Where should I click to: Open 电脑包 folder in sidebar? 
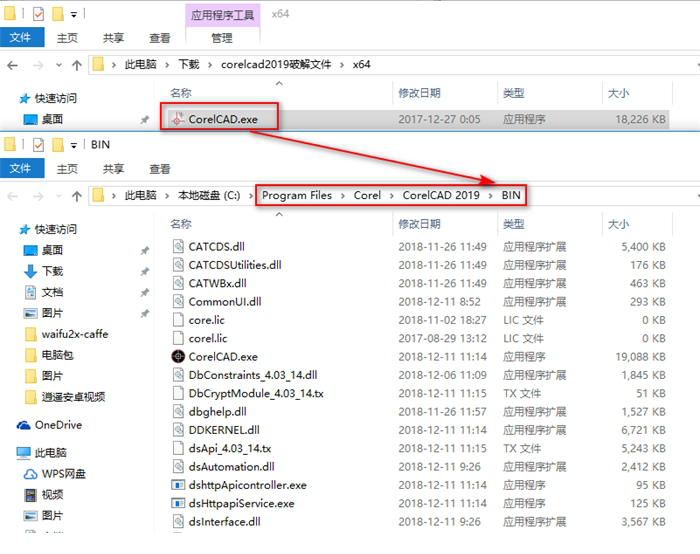[49, 355]
